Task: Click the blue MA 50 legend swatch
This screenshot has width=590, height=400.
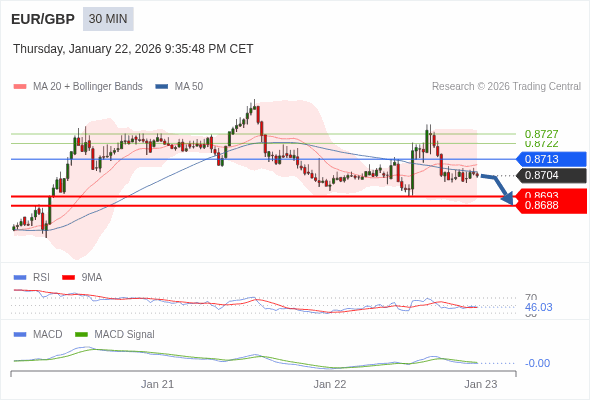Action: [x=162, y=87]
